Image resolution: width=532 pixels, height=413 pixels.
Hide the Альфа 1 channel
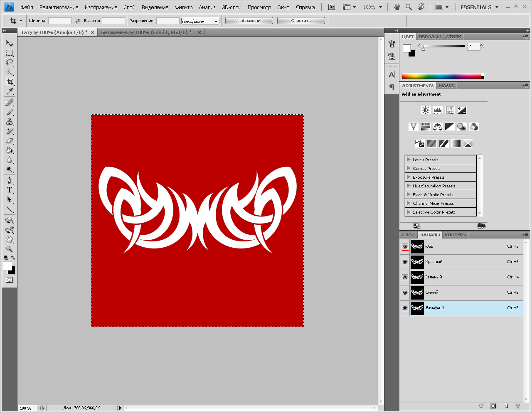click(405, 308)
